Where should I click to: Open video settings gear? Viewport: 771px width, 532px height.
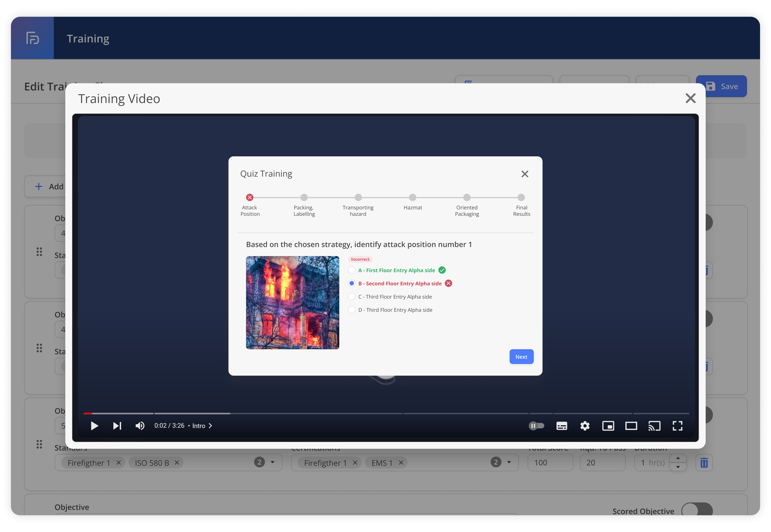click(x=585, y=426)
